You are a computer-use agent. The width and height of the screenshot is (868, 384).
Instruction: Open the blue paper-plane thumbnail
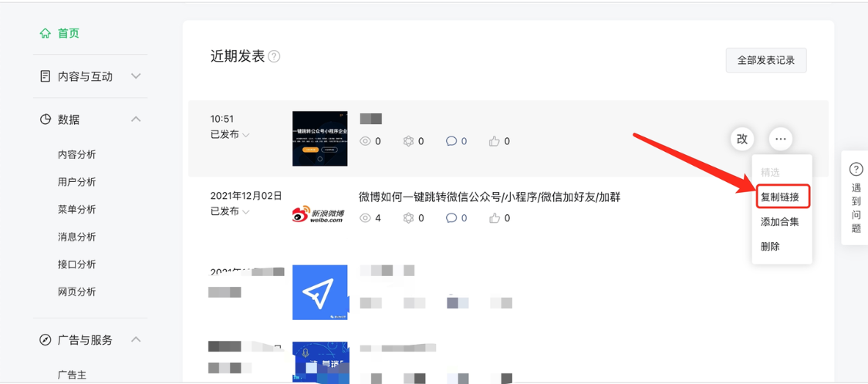pyautogui.click(x=320, y=292)
